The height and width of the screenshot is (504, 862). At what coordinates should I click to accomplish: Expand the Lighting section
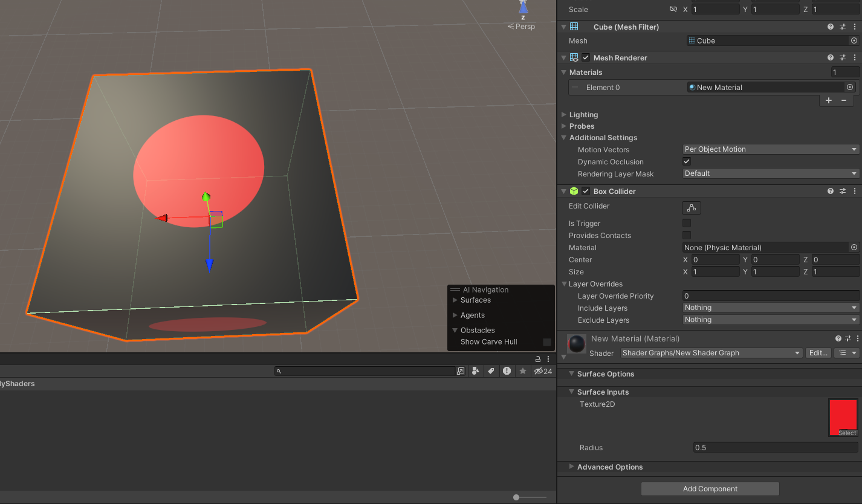(564, 115)
